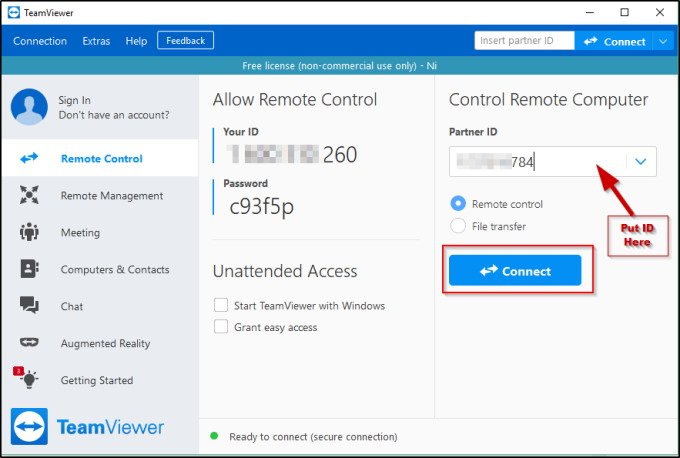Open the Extras menu
This screenshot has height=458, width=680.
tap(96, 41)
